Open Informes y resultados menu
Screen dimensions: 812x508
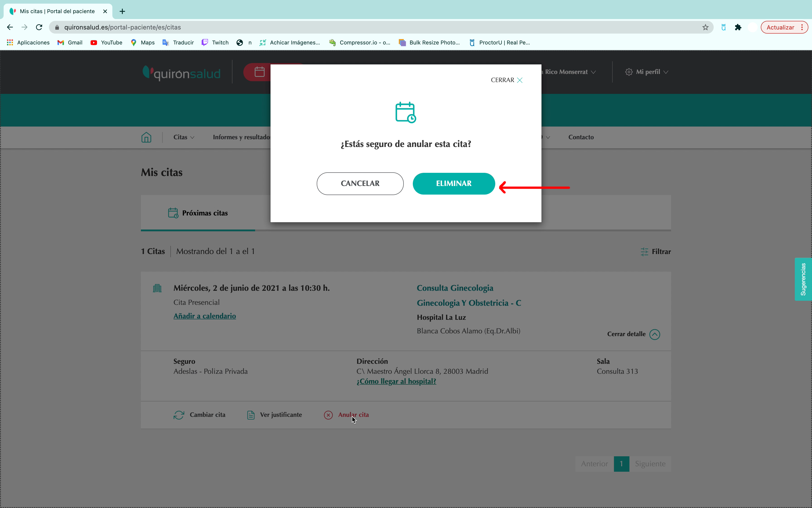point(242,137)
